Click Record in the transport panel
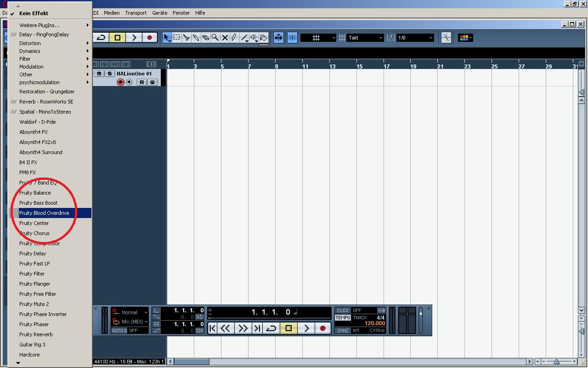 [322, 328]
